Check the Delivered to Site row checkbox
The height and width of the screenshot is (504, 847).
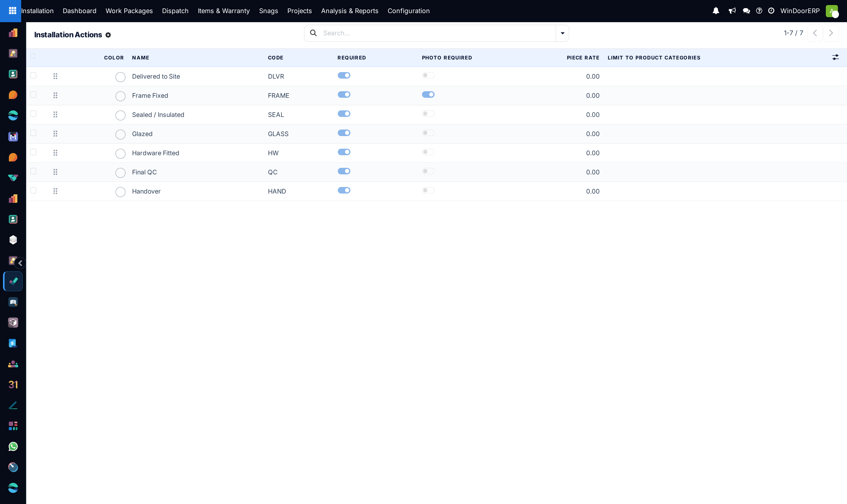33,75
